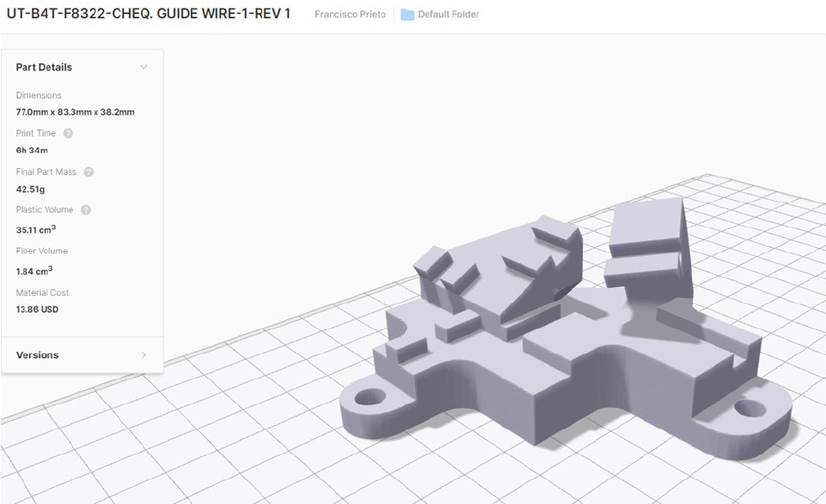Open the Final Part Mass help icon
The width and height of the screenshot is (826, 504).
point(89,172)
